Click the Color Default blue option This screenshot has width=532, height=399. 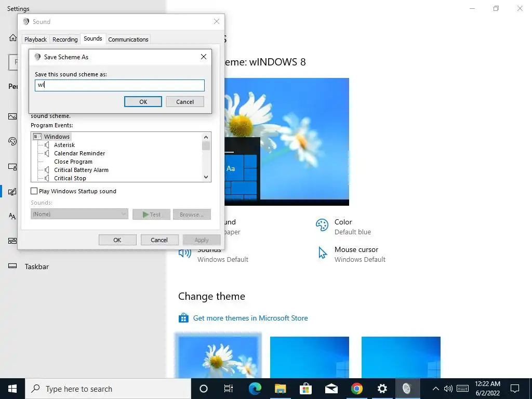click(x=343, y=227)
